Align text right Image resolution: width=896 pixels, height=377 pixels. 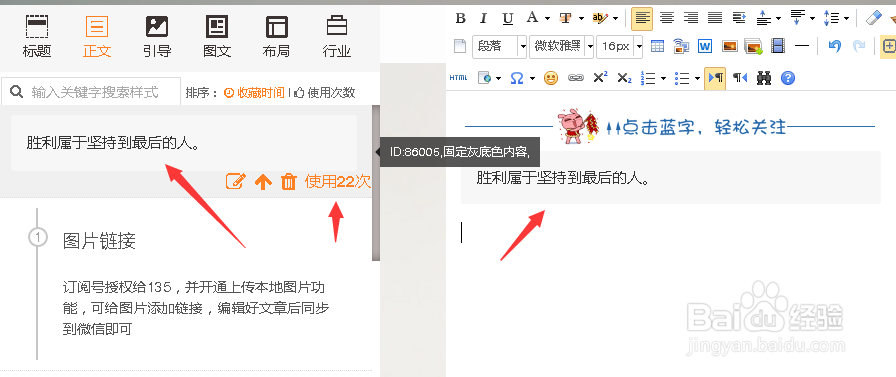click(691, 18)
